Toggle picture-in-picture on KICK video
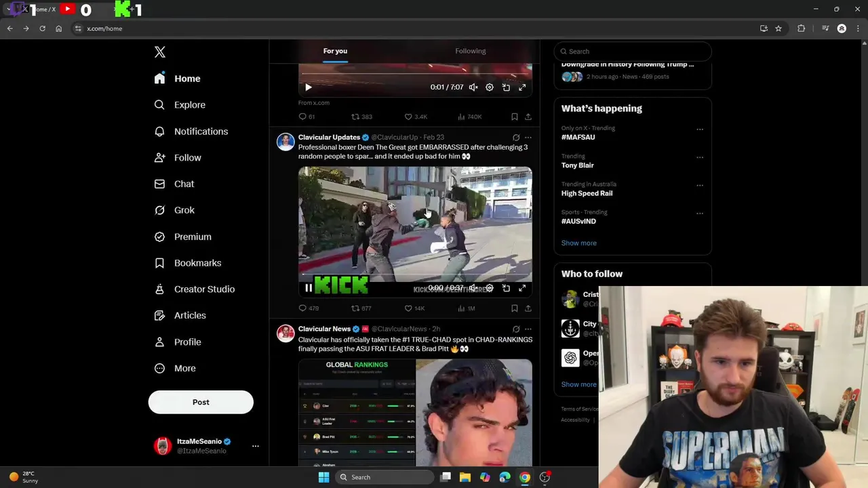 506,288
